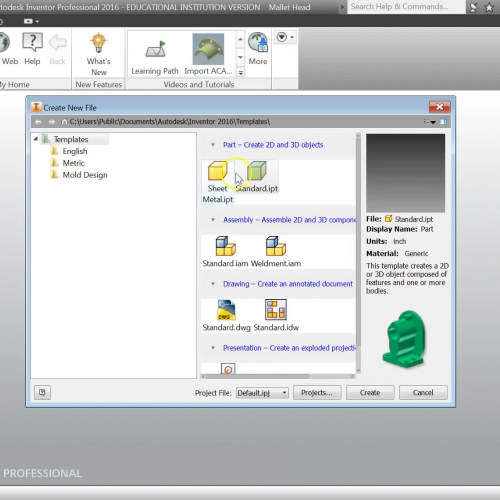Open the Project File Default.ipj dropdown
This screenshot has height=500, width=500.
point(262,393)
